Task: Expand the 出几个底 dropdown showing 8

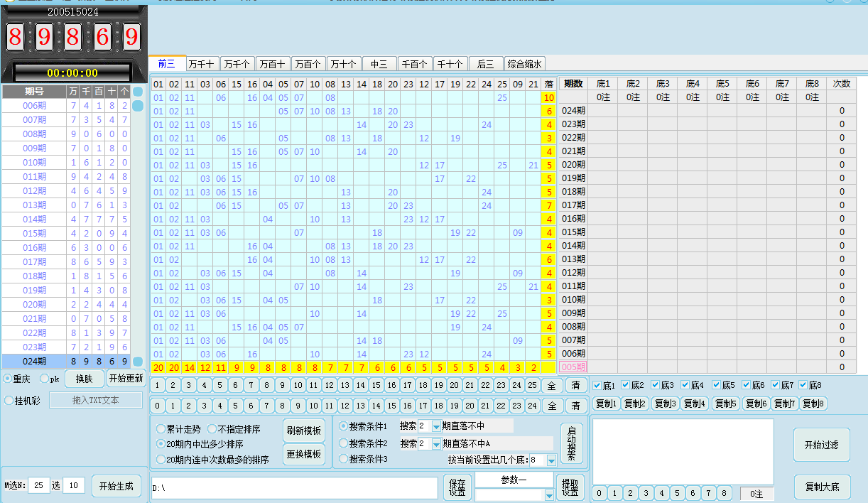Action: 551,460
